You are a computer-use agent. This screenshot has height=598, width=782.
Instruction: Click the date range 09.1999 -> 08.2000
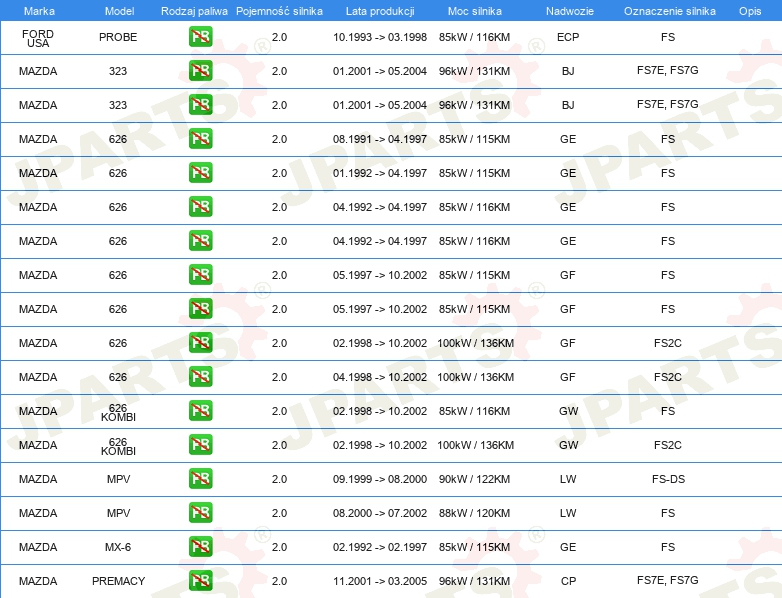[380, 479]
